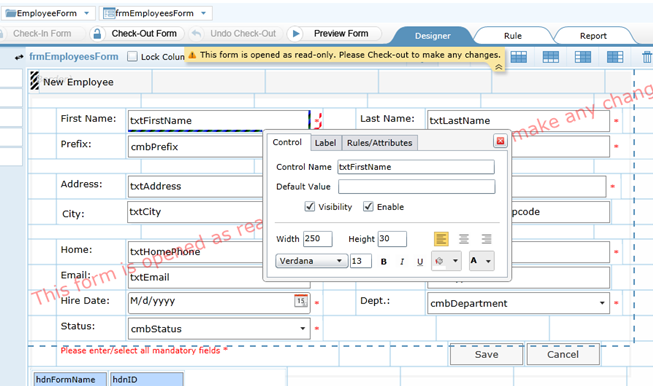This screenshot has width=653, height=386.
Task: Toggle italic formatting
Action: (402, 261)
